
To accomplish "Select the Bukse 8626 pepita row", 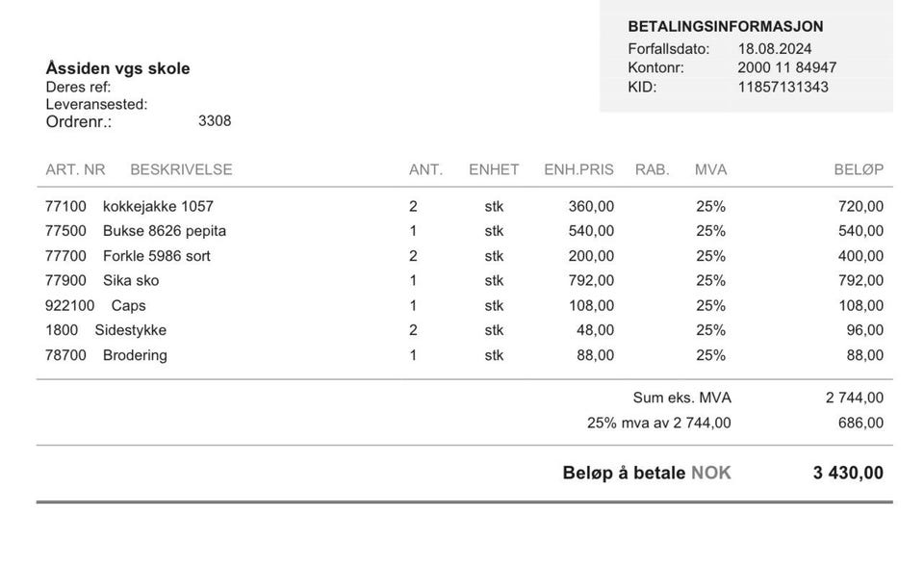I will pos(464,231).
